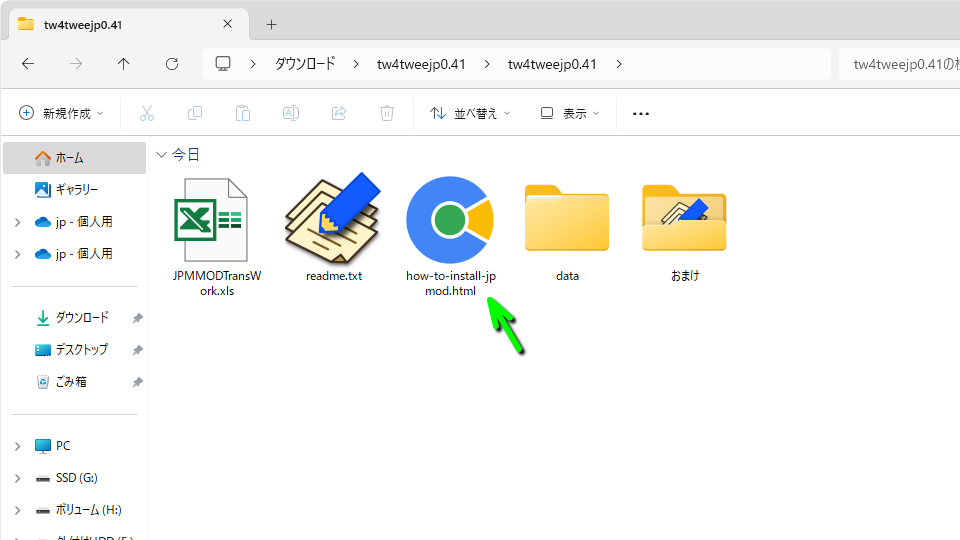Click the Paste clipboard icon
This screenshot has height=540, width=960.
pyautogui.click(x=243, y=113)
